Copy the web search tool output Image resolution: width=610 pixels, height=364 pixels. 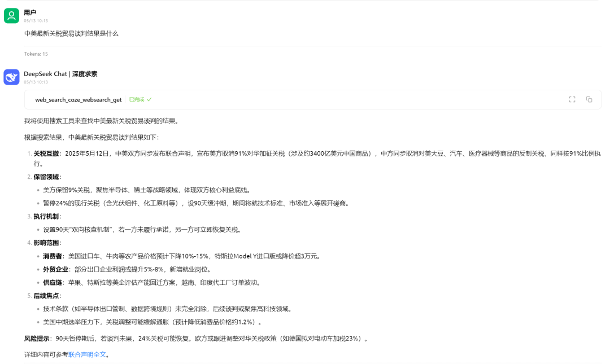click(589, 99)
